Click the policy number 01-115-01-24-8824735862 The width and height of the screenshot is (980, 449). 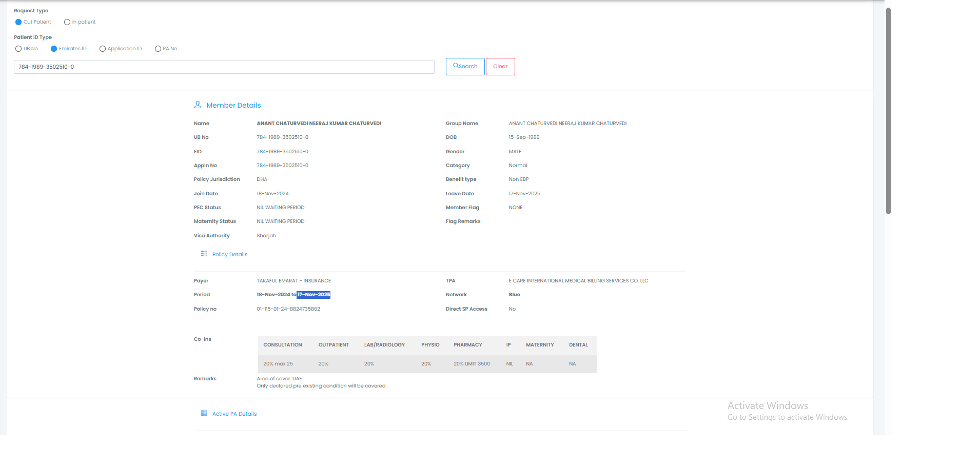click(x=288, y=309)
